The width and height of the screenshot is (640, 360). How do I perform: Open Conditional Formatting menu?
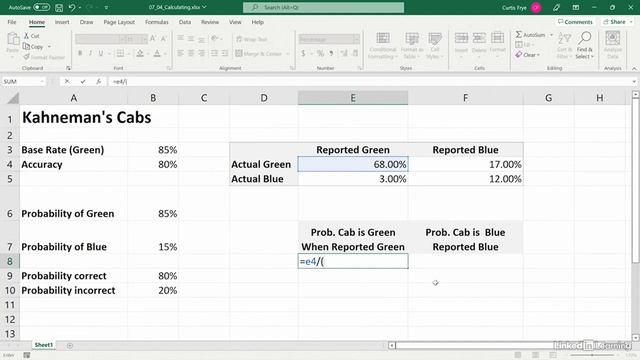pos(382,46)
